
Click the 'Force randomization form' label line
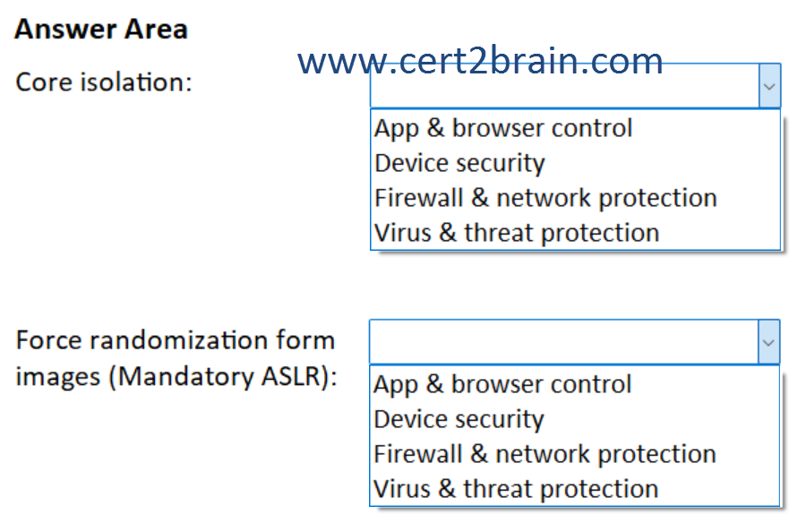point(176,340)
